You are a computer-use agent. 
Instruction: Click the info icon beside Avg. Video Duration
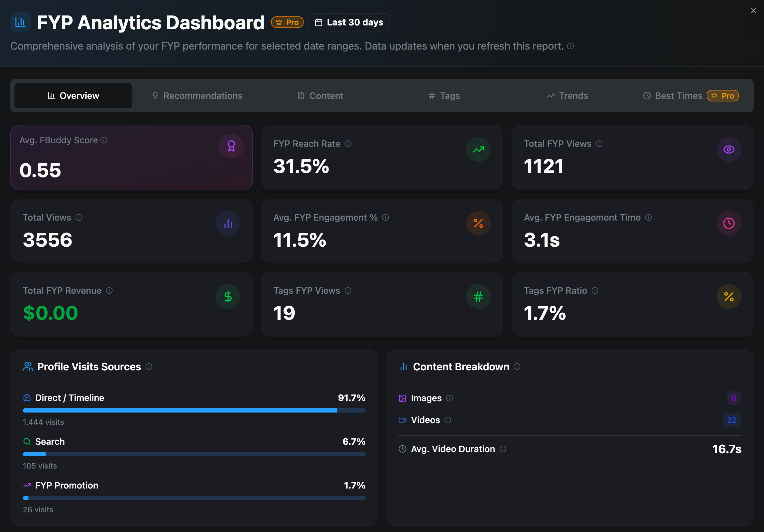504,449
